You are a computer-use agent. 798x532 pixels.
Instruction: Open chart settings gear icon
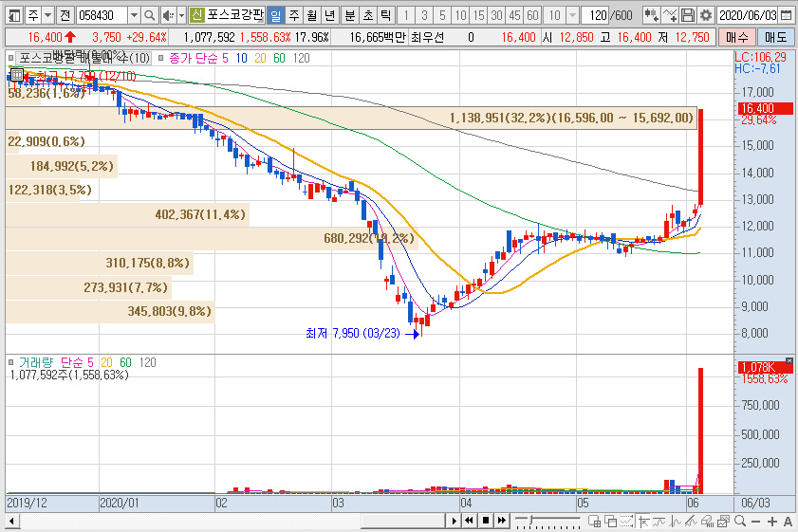705,15
